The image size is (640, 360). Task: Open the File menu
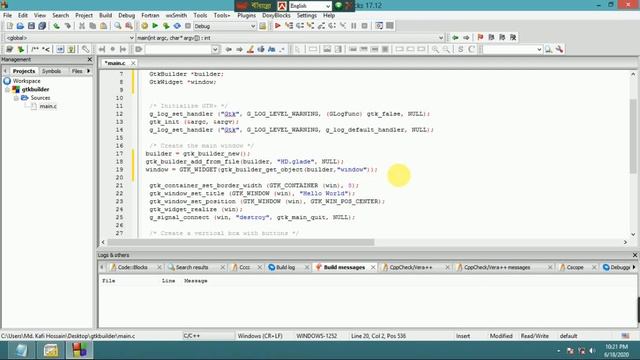point(7,16)
